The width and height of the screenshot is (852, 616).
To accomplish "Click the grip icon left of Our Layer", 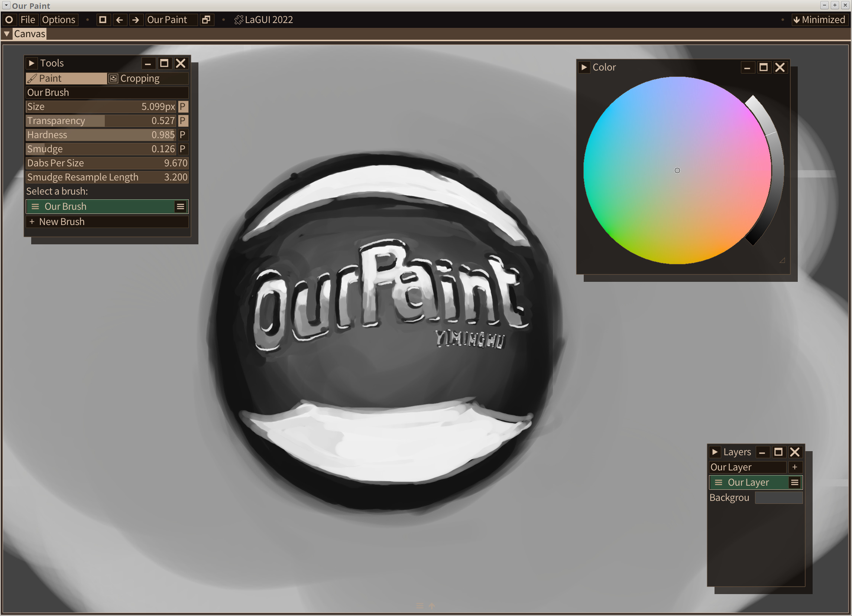I will 719,482.
